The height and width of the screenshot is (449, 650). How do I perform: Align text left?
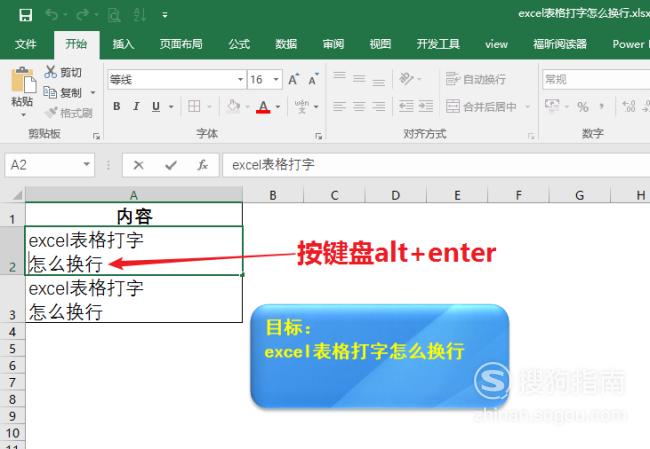339,107
